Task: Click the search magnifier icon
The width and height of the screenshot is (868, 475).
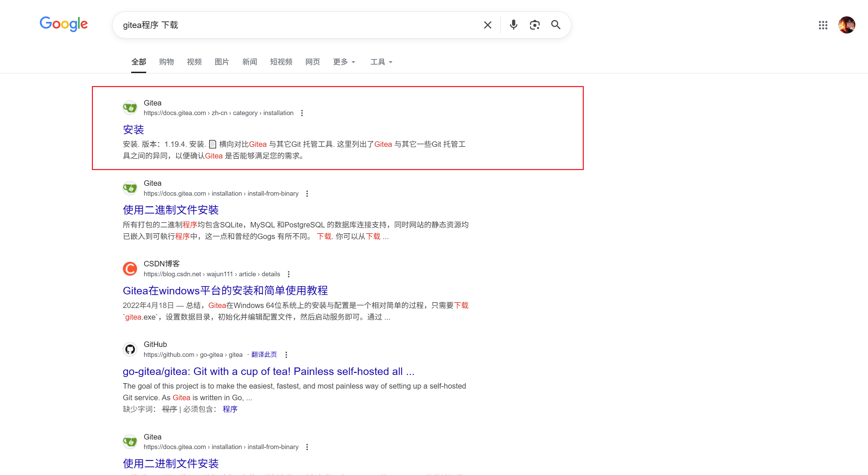Action: [556, 25]
